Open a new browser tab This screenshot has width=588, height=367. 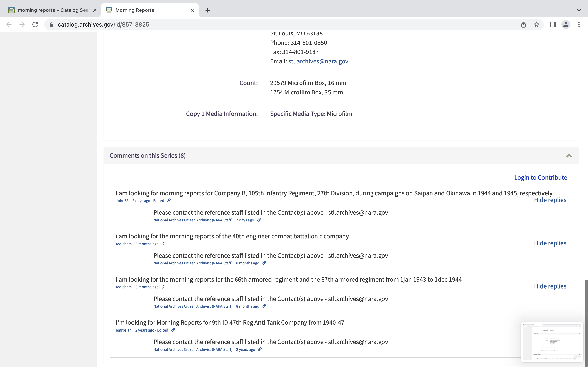pos(208,10)
